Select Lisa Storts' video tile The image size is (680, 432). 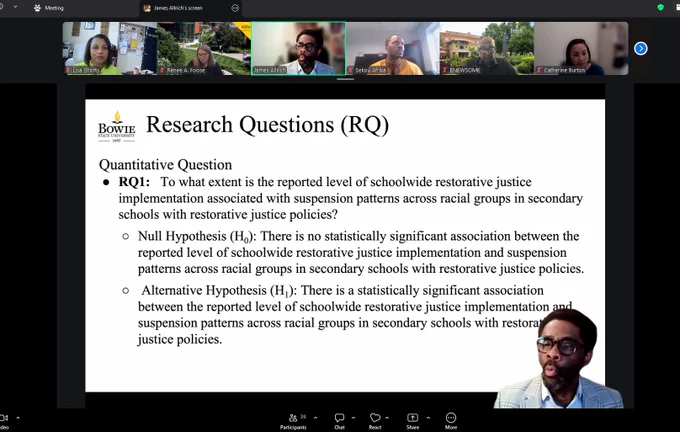[110, 49]
